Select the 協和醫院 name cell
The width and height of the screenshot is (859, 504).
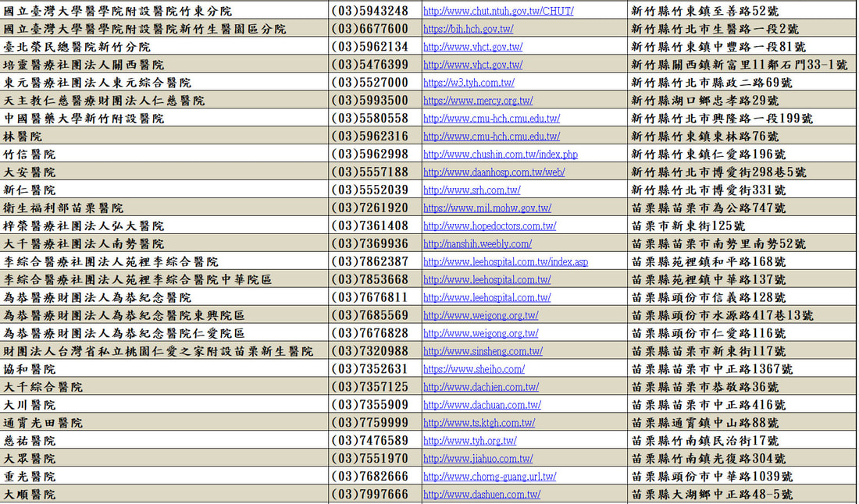[164, 369]
